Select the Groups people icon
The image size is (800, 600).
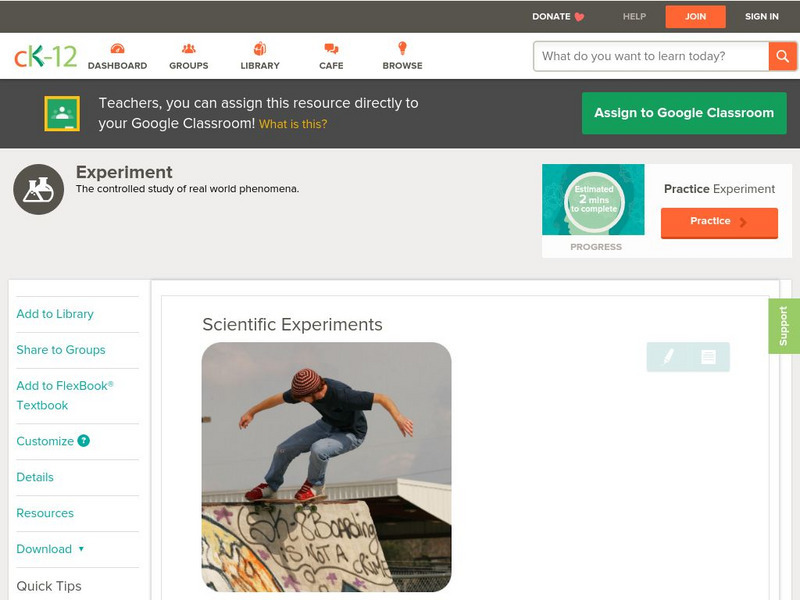tap(187, 47)
